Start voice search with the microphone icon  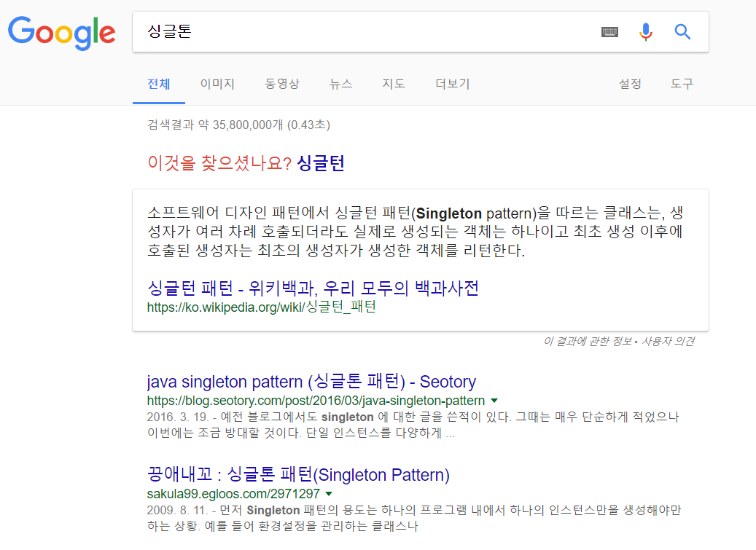[646, 32]
